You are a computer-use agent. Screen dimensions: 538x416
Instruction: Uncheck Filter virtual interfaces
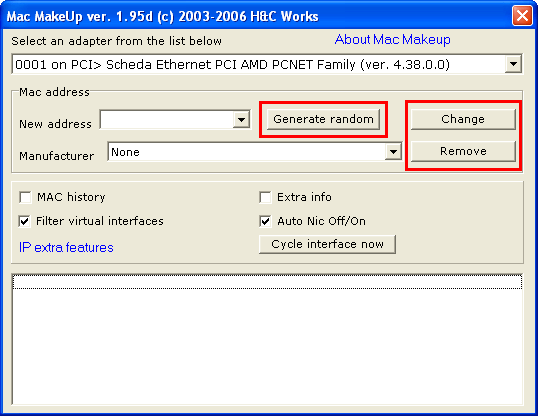[24, 221]
